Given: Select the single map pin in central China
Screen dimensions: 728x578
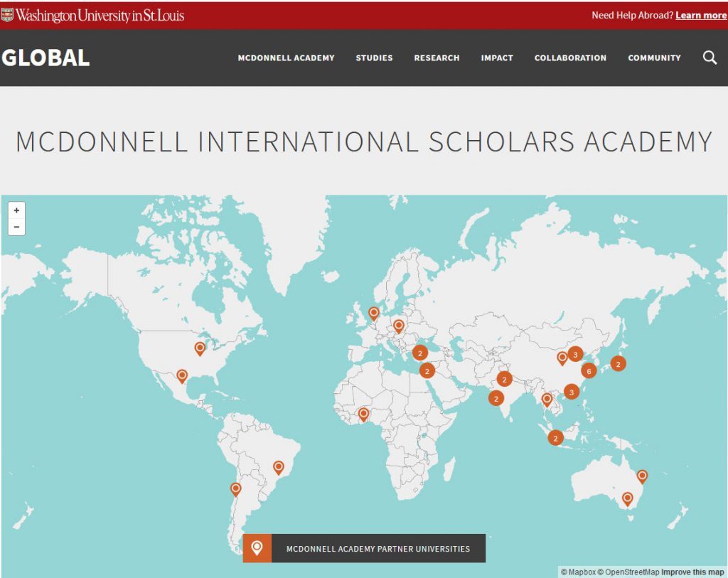Looking at the screenshot, I should coord(562,358).
